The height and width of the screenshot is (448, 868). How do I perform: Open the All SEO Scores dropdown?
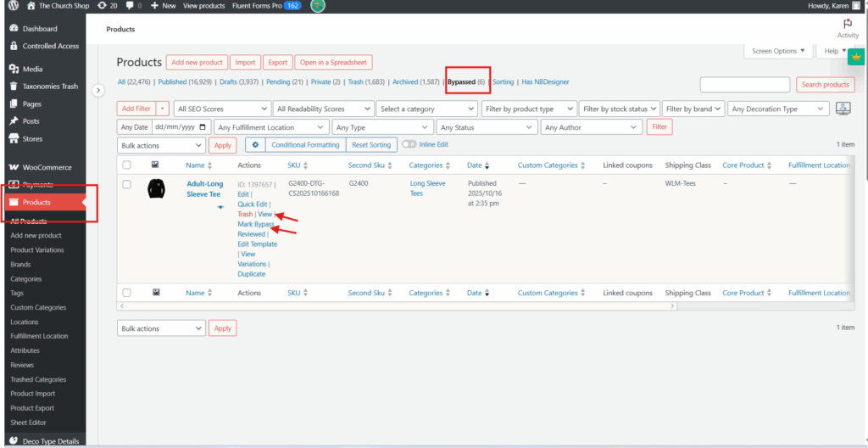[222, 109]
